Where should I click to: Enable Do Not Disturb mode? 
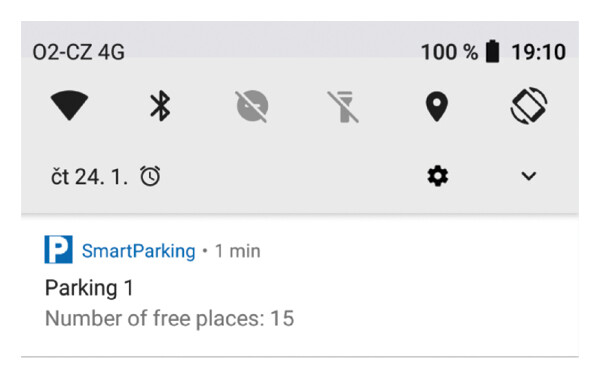point(252,106)
